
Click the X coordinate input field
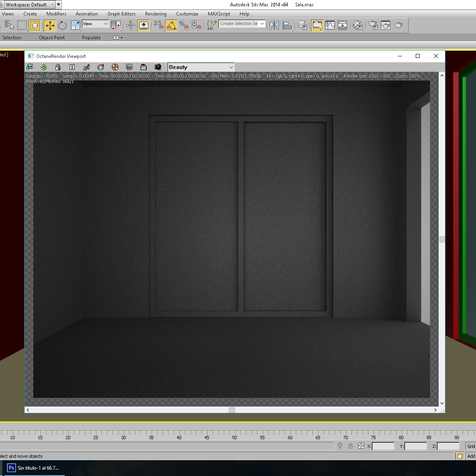point(383,446)
